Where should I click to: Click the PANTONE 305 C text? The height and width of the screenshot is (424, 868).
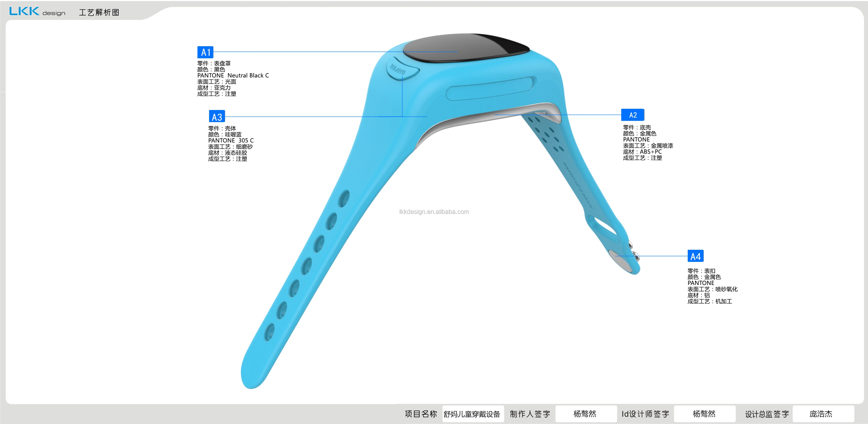[x=231, y=140]
